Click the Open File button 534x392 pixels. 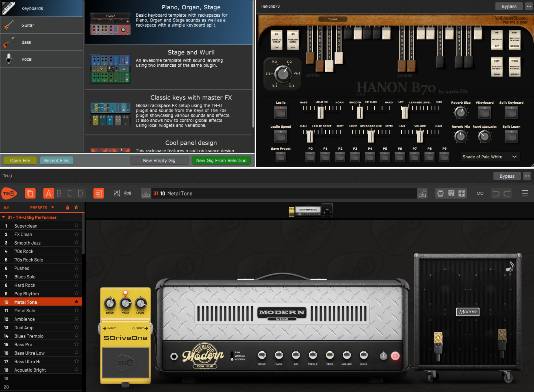point(20,160)
